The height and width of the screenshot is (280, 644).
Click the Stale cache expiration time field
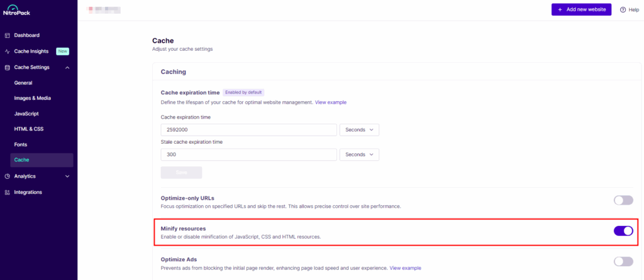tap(248, 154)
